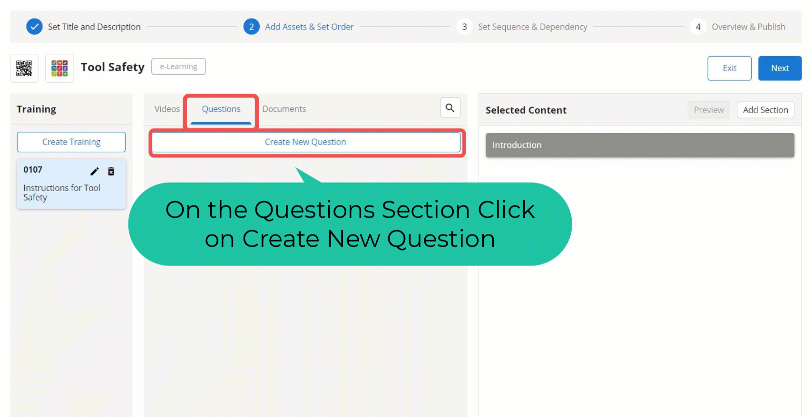The height and width of the screenshot is (417, 812).
Task: Click the step 2 number circle
Action: [252, 26]
